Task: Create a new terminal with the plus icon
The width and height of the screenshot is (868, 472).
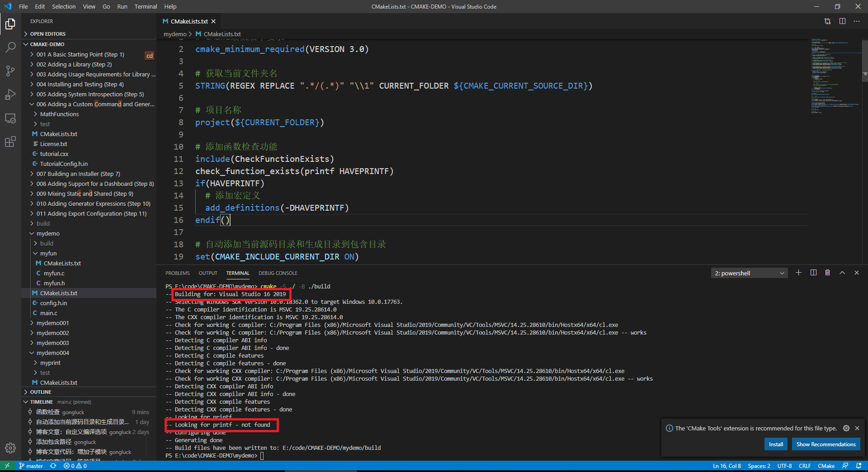Action: pos(798,273)
